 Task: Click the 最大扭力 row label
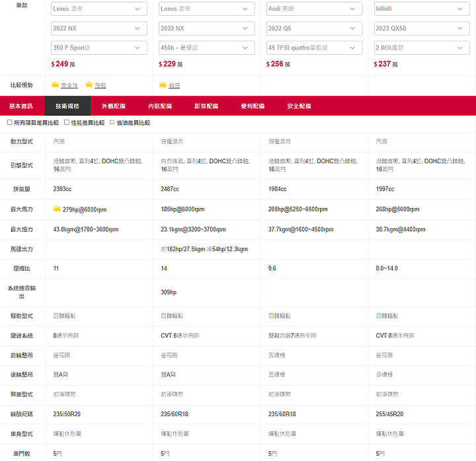pos(22,229)
